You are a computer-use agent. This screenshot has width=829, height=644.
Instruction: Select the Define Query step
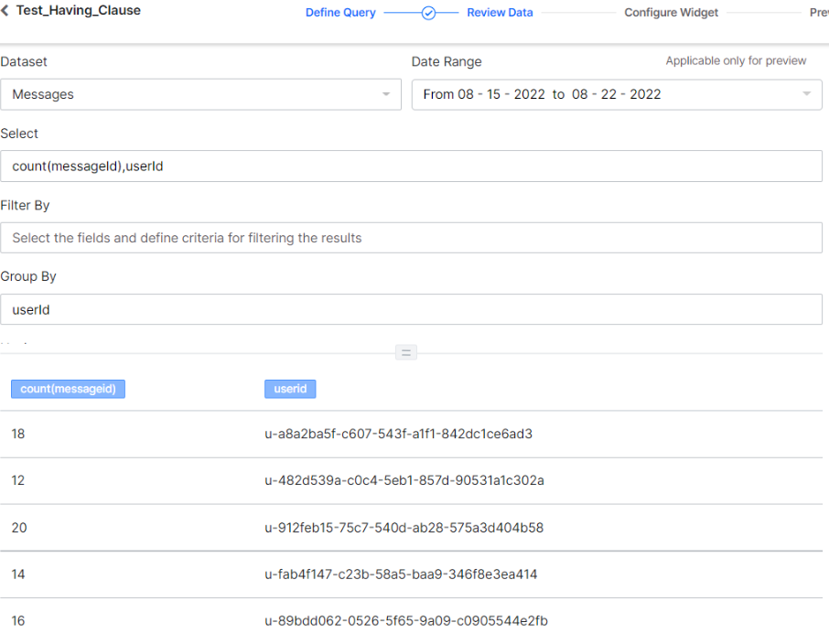coord(341,12)
